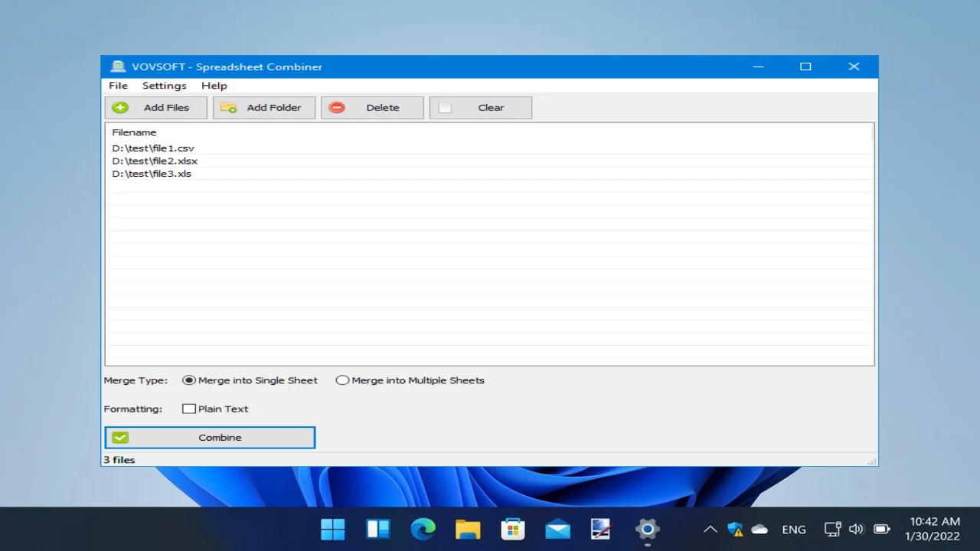980x551 pixels.
Task: Open Microsoft Store from the taskbar
Action: (512, 529)
